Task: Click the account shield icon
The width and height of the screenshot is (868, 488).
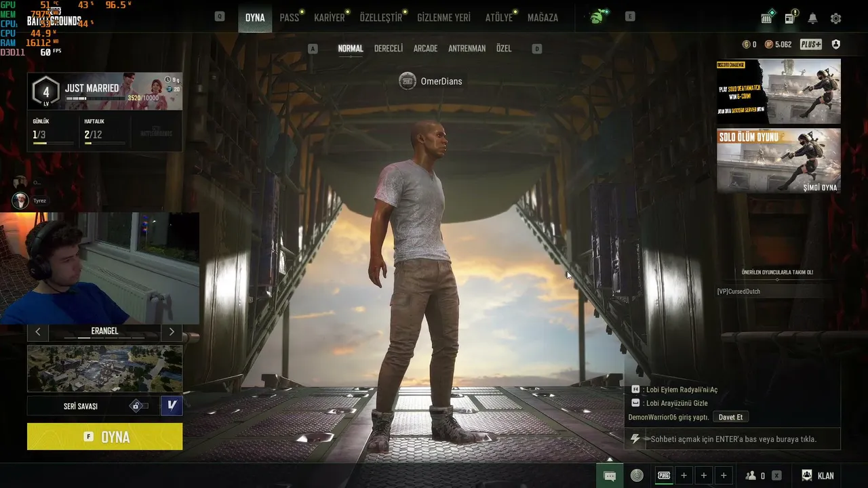Action: [835, 45]
